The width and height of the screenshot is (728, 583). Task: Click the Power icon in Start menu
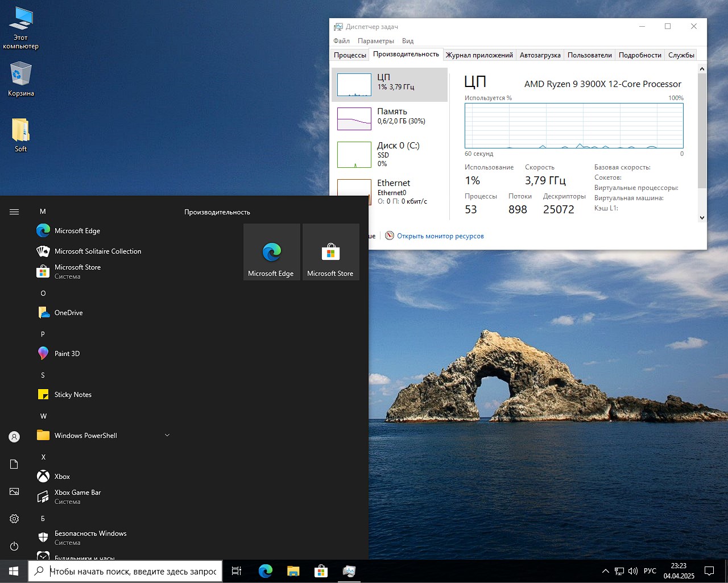(14, 546)
